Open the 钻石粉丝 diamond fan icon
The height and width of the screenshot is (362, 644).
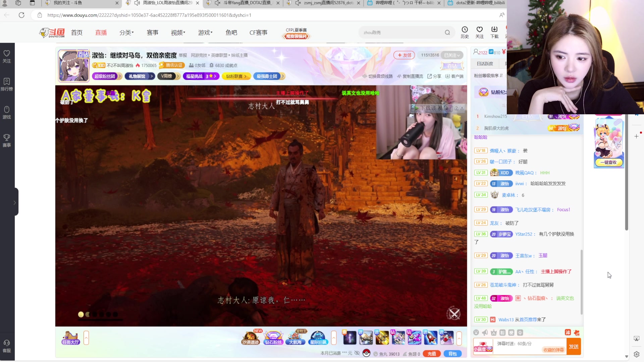[x=273, y=338]
